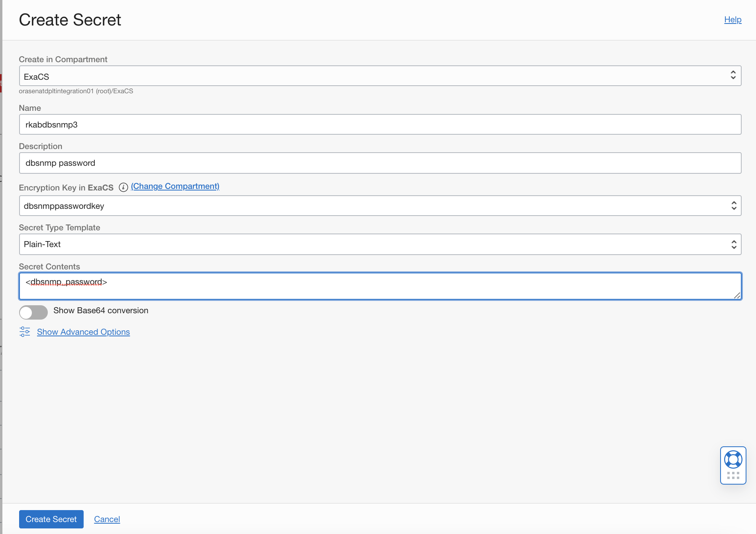Open the Encryption Key dropdown
This screenshot has width=756, height=534.
coord(374,206)
